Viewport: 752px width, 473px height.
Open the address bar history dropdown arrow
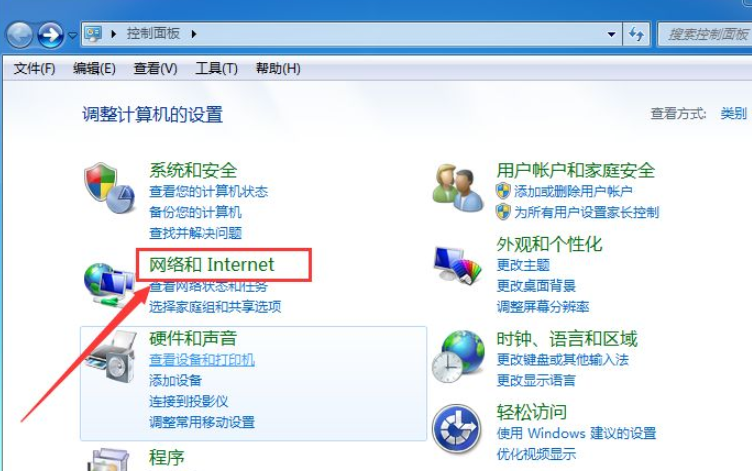611,34
